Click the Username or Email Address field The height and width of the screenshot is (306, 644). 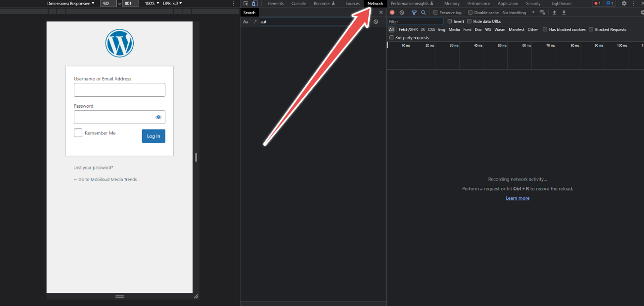tap(119, 90)
